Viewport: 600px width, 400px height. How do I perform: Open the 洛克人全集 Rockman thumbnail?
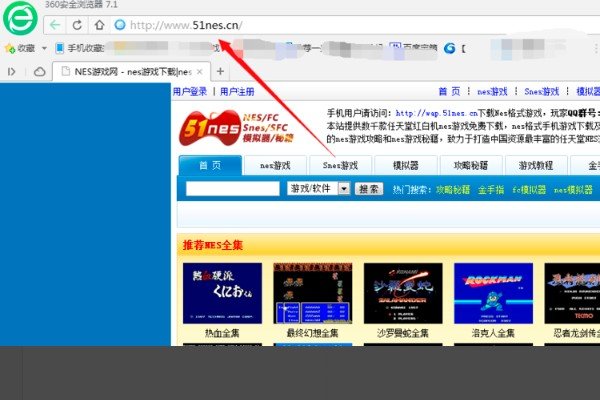point(493,293)
